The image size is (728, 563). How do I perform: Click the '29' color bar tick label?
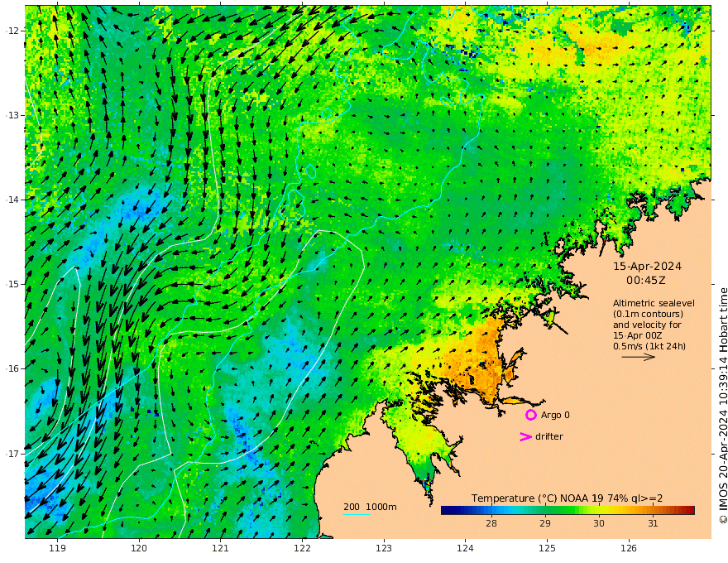[x=545, y=523]
